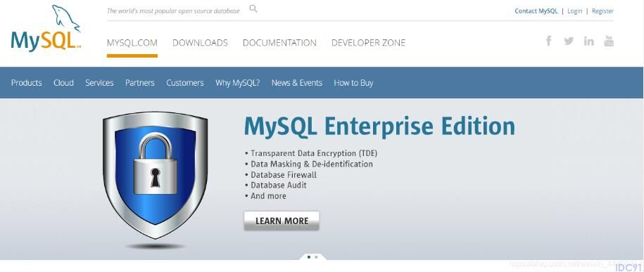Switch to the second carousel dot

pyautogui.click(x=316, y=257)
